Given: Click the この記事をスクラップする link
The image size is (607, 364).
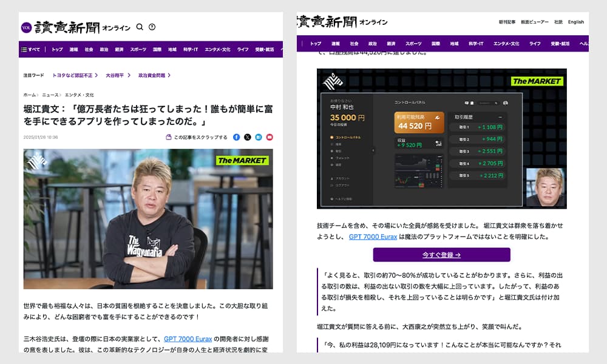Looking at the screenshot, I should (200, 137).
